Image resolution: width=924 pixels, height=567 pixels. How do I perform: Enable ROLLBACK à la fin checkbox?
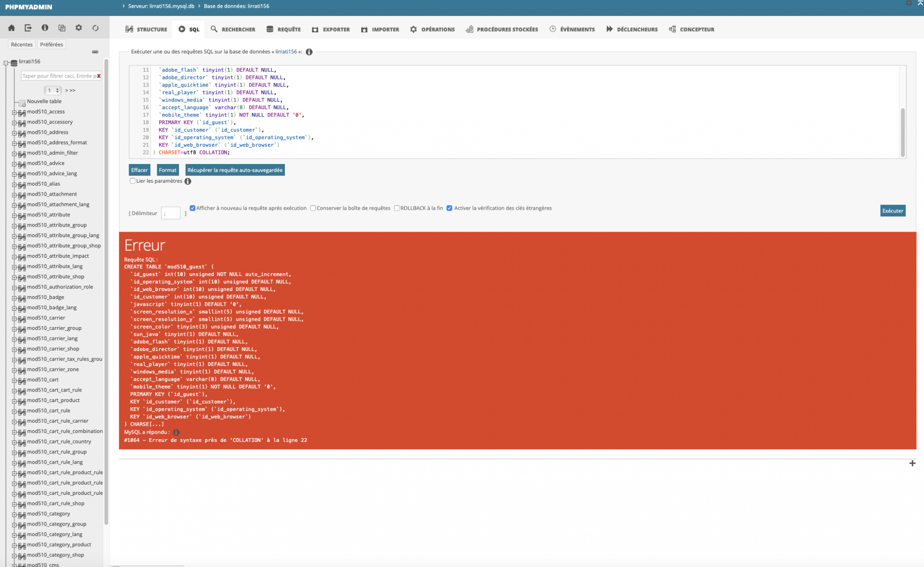point(397,208)
